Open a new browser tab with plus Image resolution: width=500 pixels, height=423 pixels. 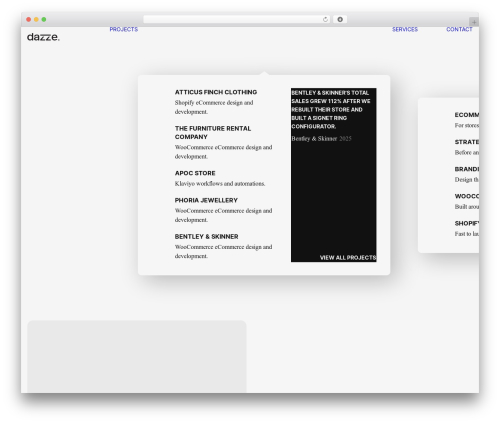coord(474,22)
